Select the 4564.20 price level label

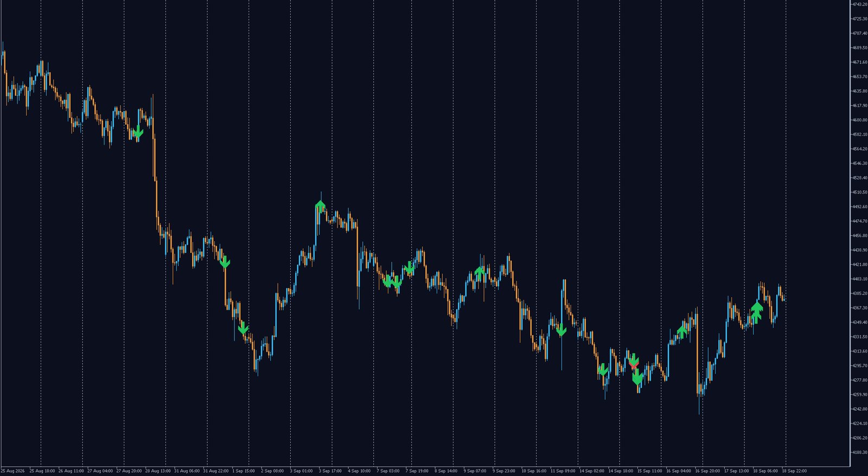click(x=860, y=149)
